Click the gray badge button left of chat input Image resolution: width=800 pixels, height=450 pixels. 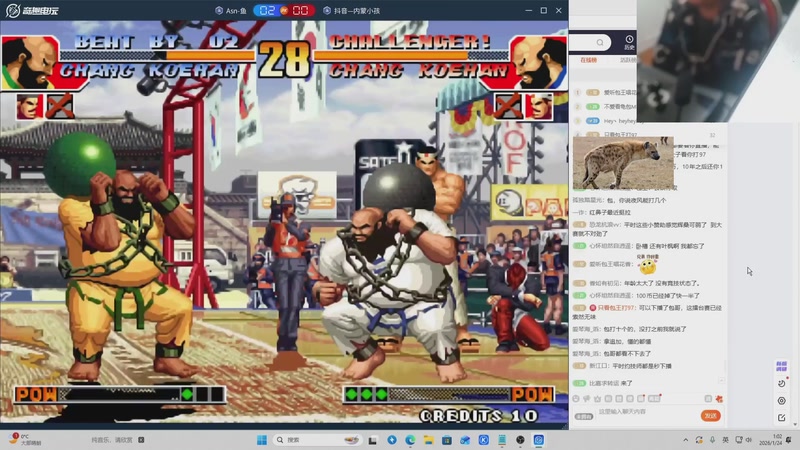[x=584, y=416]
